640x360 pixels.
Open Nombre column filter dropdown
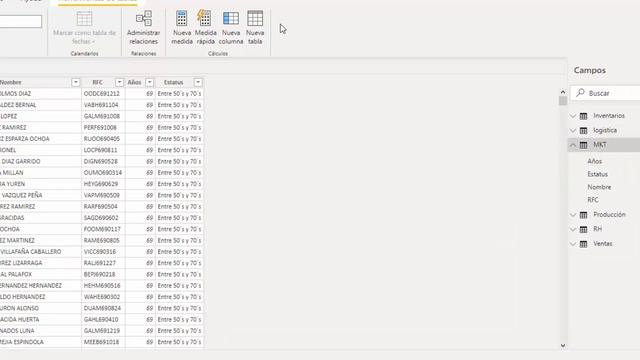coord(76,82)
